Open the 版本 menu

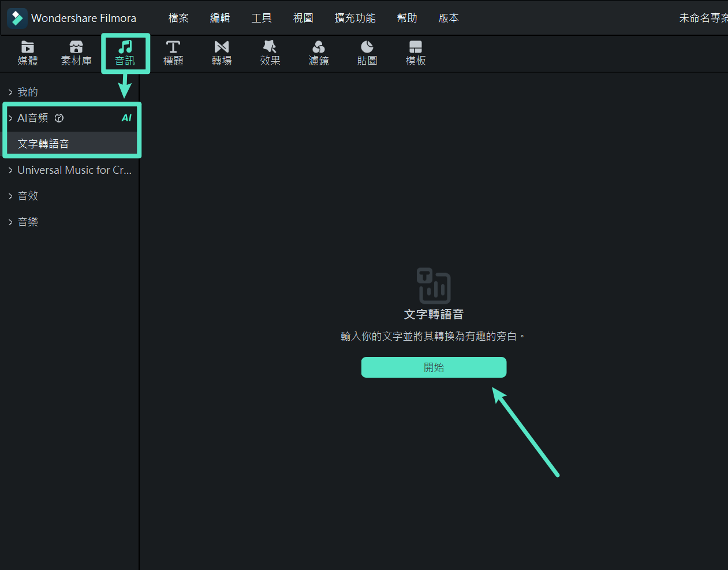[x=449, y=18]
